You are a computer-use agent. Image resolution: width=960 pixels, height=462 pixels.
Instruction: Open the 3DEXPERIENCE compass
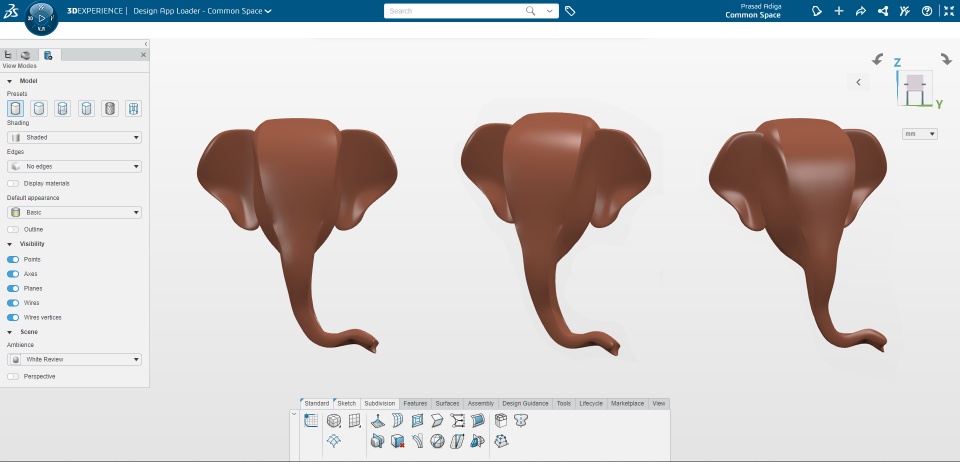tap(42, 18)
